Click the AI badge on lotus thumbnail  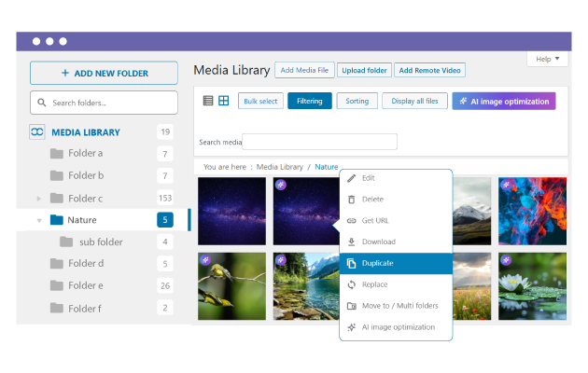[x=507, y=260]
